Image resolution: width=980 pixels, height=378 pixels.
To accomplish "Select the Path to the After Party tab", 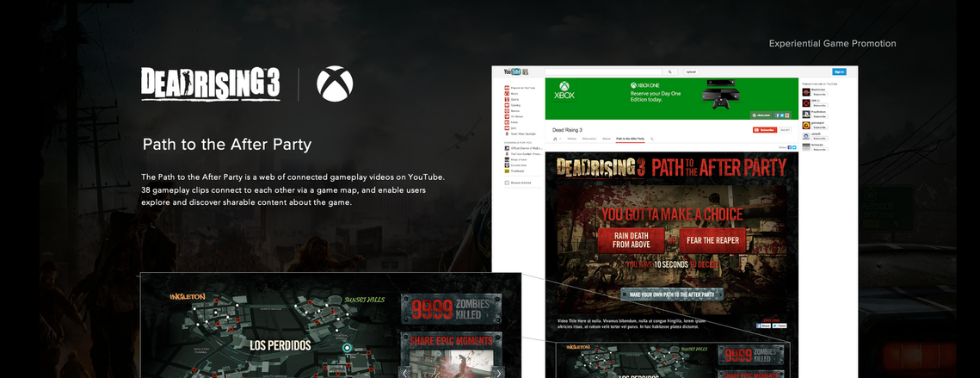I will (630, 139).
